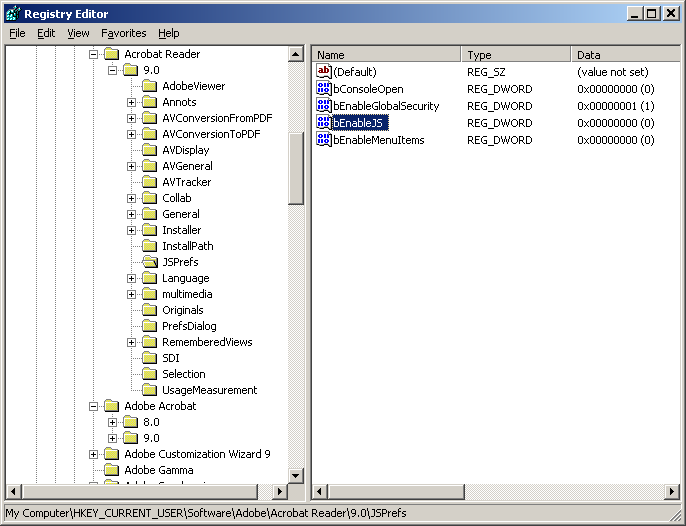Screen dimensions: 686x526
Task: Select the RememberedViews tree label
Action: (207, 342)
